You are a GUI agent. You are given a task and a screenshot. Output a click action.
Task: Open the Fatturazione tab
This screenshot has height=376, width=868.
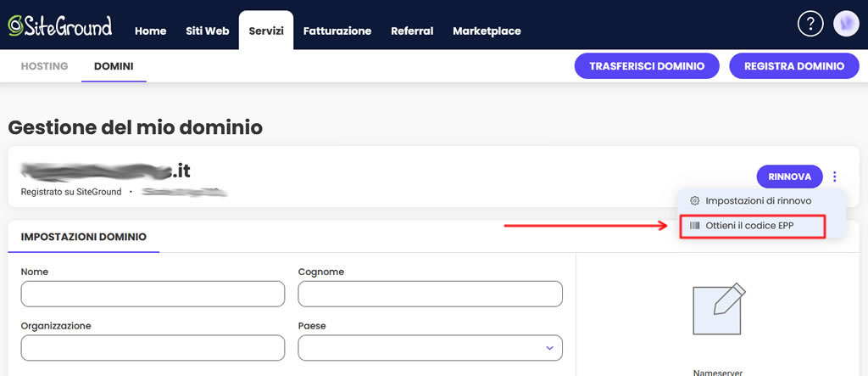[x=337, y=31]
